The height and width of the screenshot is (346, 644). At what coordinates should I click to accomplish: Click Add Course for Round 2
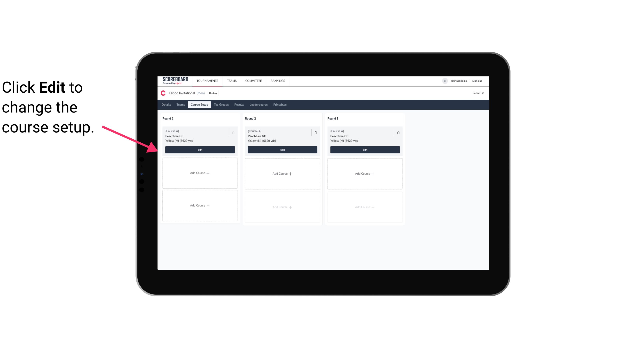pyautogui.click(x=282, y=173)
